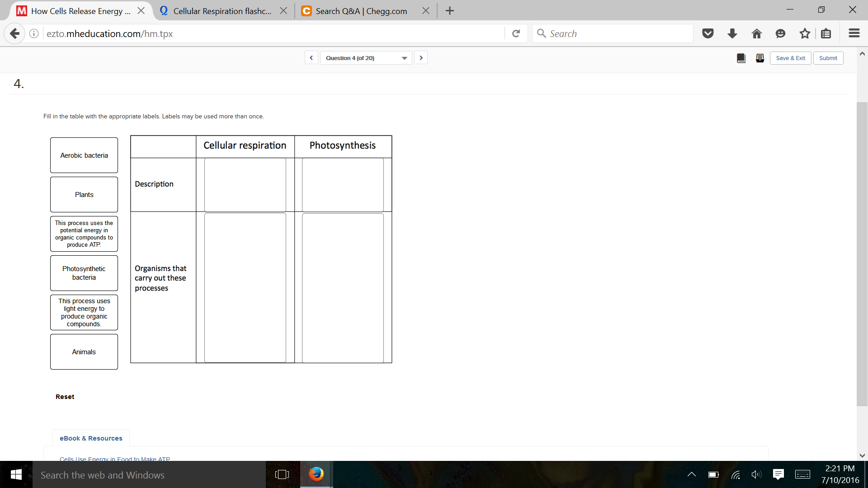
Task: Go back with the previous question arrow
Action: pos(311,57)
